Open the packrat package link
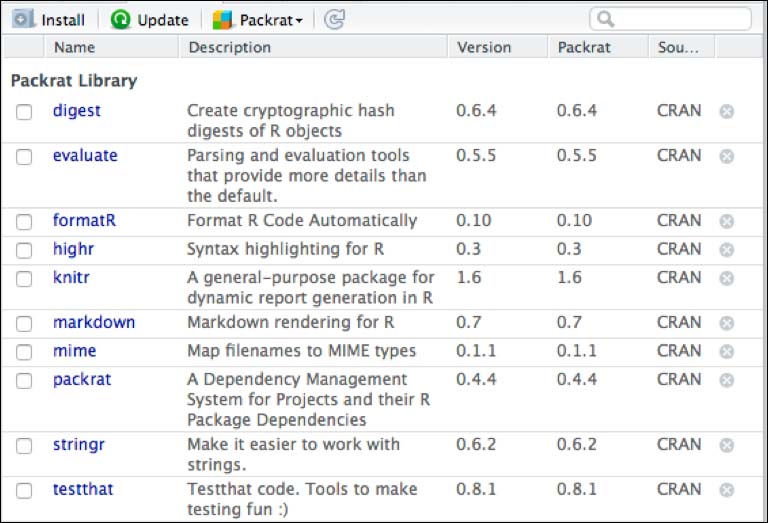 click(x=82, y=380)
